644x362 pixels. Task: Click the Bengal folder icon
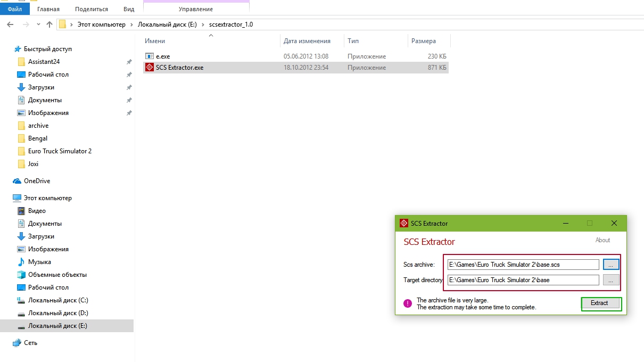coord(21,138)
